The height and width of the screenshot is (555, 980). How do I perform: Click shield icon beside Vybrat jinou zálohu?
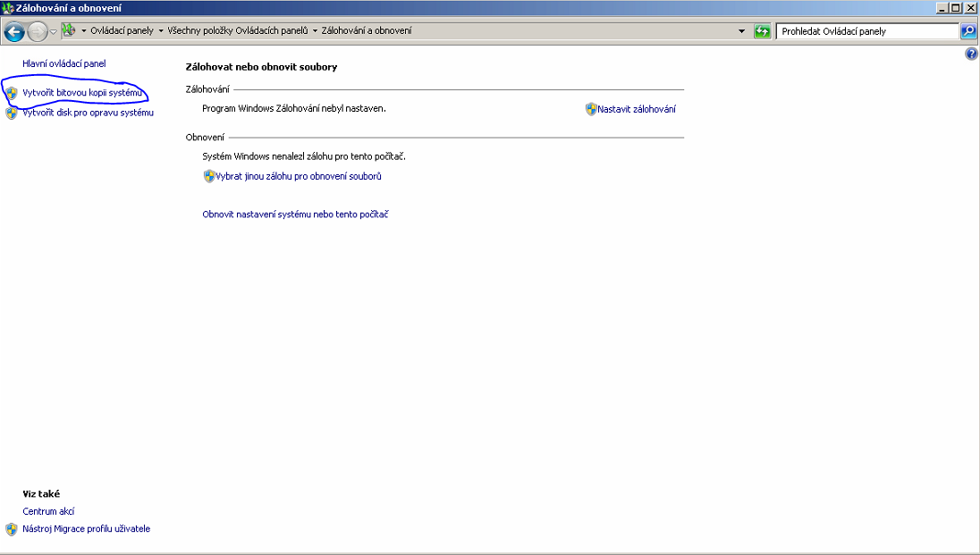click(209, 176)
